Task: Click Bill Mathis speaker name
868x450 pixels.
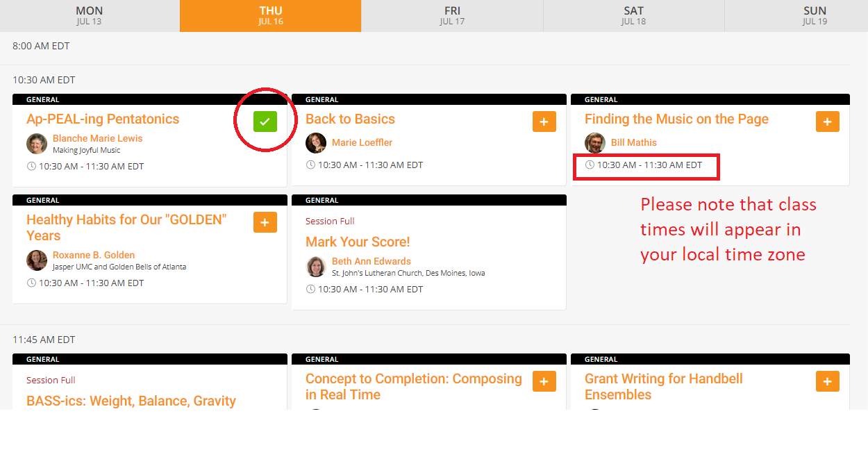Action: [633, 142]
